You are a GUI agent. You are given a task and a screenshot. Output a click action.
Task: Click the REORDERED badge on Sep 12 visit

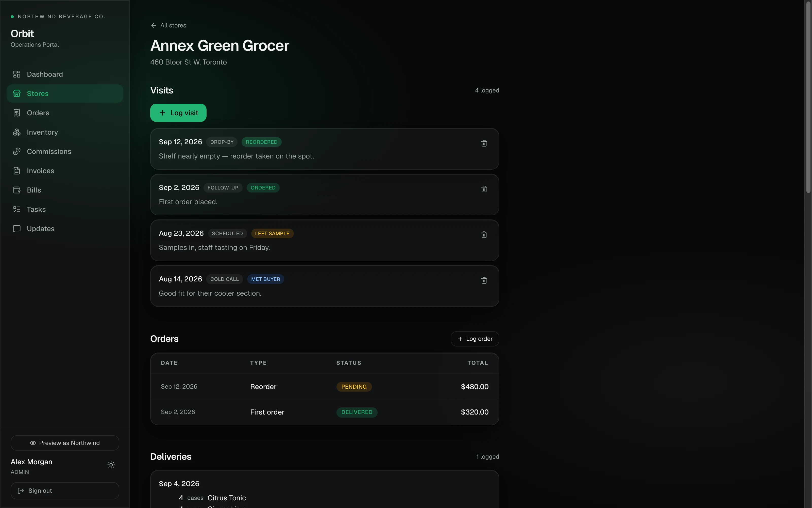click(x=261, y=142)
